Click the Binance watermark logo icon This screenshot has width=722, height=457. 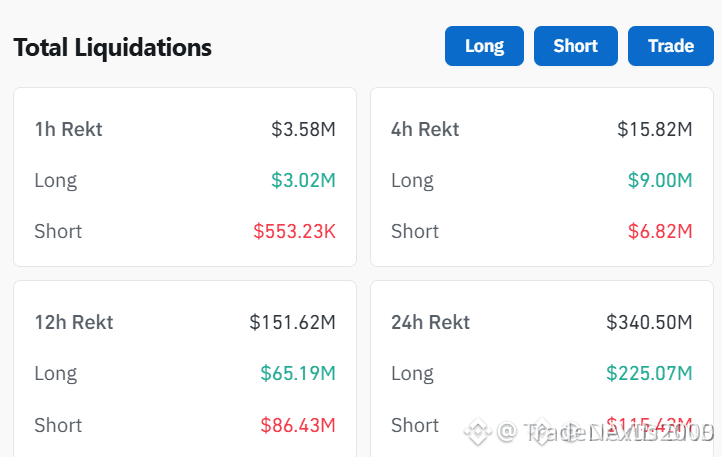pyautogui.click(x=477, y=432)
